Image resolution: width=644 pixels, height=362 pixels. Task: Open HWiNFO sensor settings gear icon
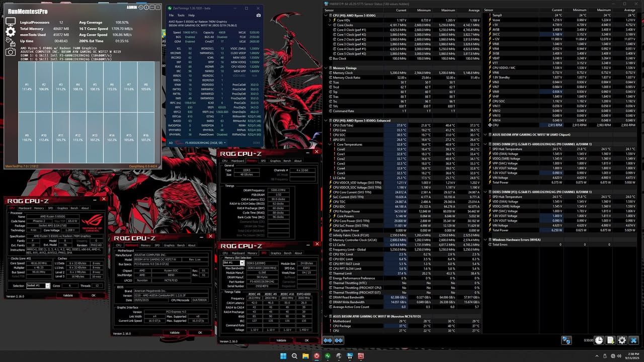click(622, 340)
